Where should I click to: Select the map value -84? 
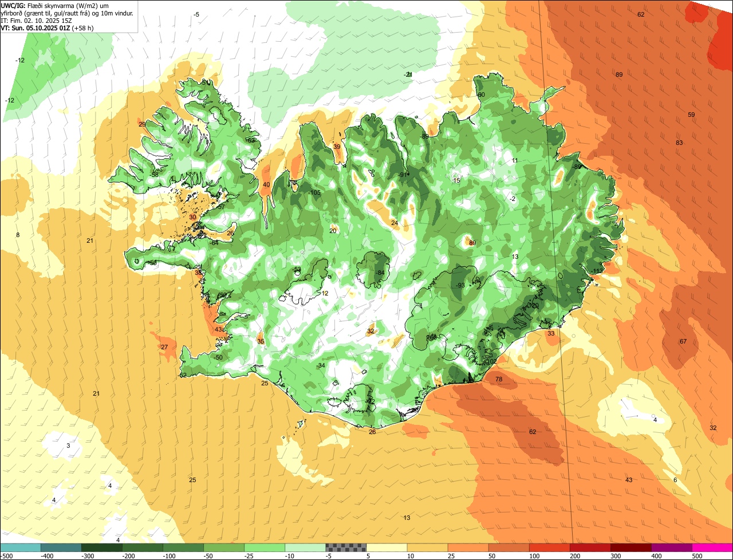pyautogui.click(x=380, y=273)
